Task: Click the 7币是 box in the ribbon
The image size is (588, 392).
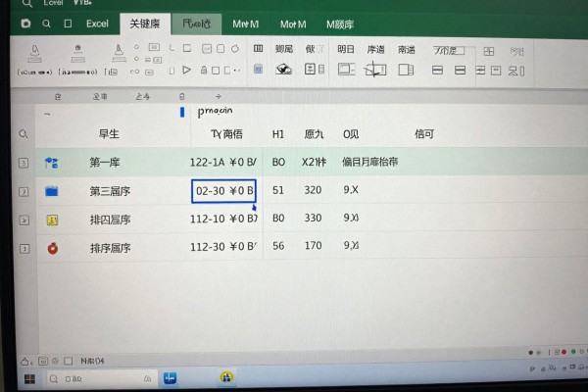Action: (x=449, y=50)
